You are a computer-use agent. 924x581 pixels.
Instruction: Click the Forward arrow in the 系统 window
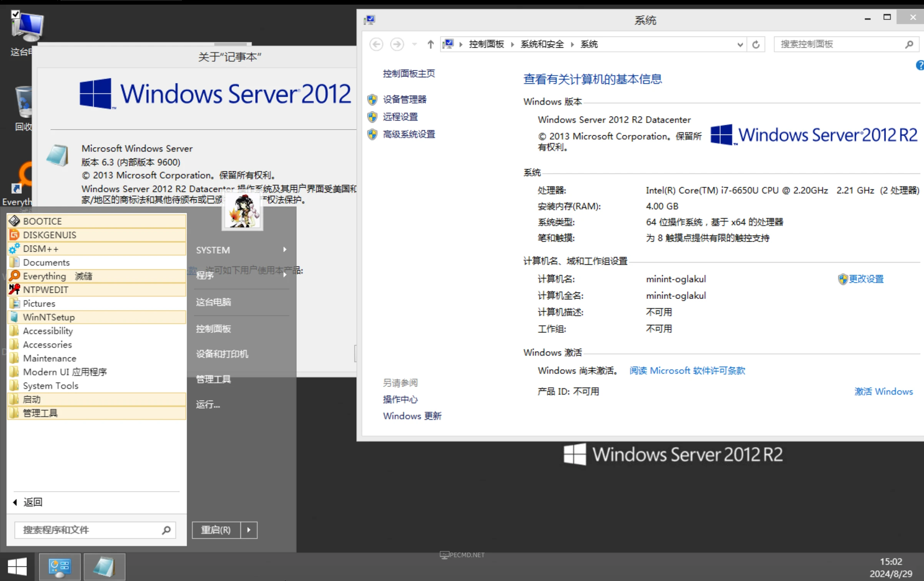(397, 44)
